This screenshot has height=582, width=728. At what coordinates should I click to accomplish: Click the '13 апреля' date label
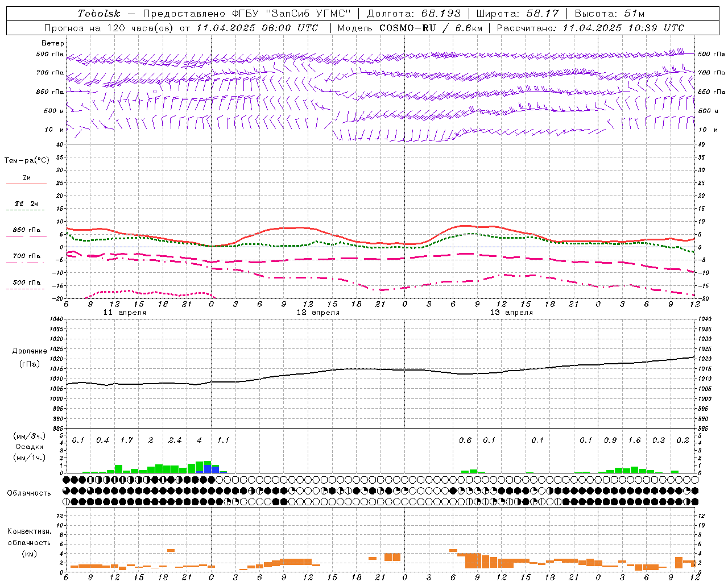pos(511,313)
